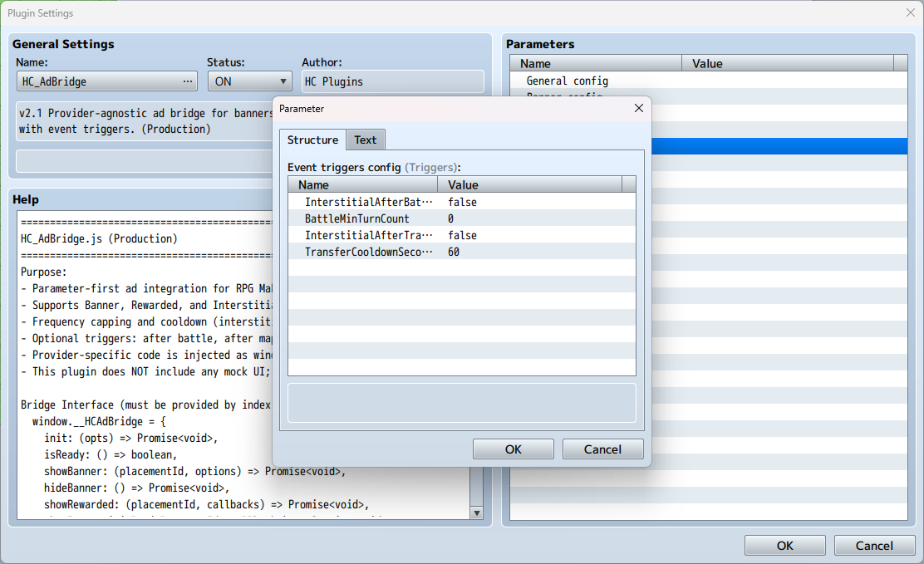Click the Name column header in Parameter dialog
Viewport: 924px width, 564px height.
point(362,185)
